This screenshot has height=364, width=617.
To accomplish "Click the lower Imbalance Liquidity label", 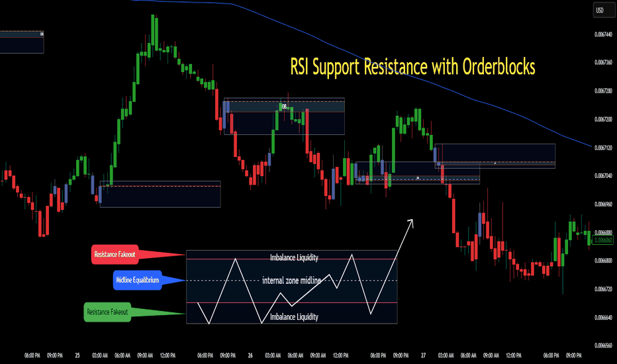I will 293,316.
